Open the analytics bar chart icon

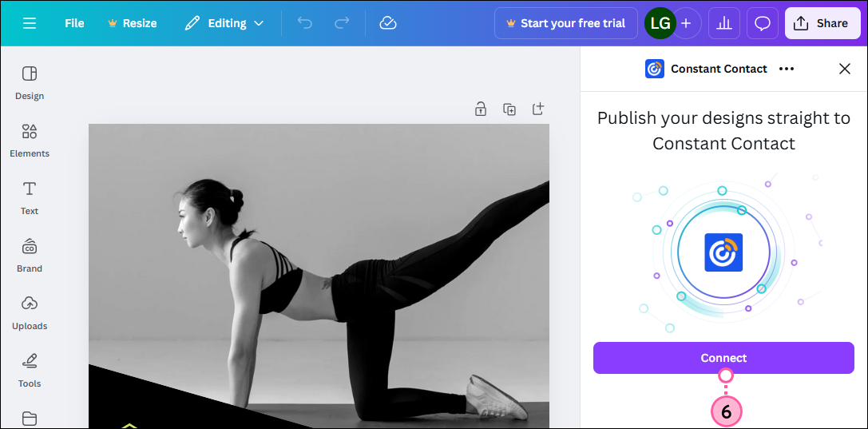(x=724, y=23)
